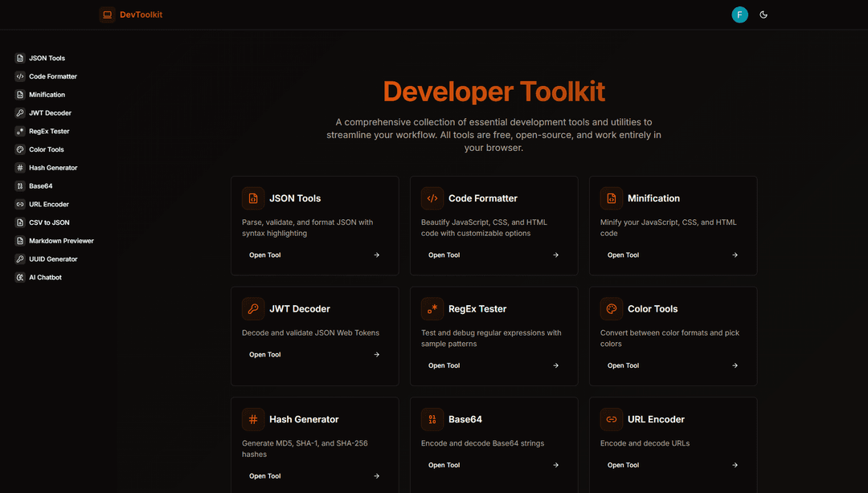Click arrow on the Code Formatter card

(x=555, y=255)
